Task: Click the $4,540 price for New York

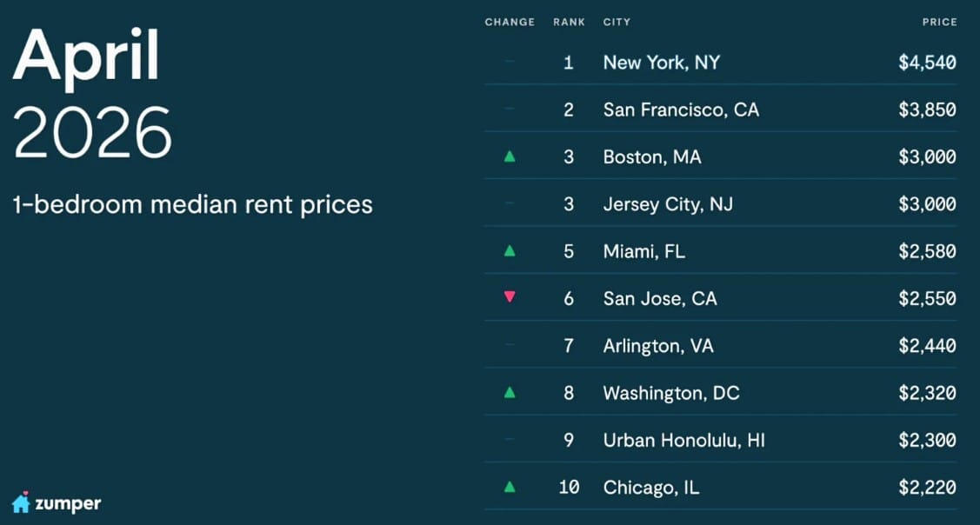Action: pyautogui.click(x=927, y=63)
